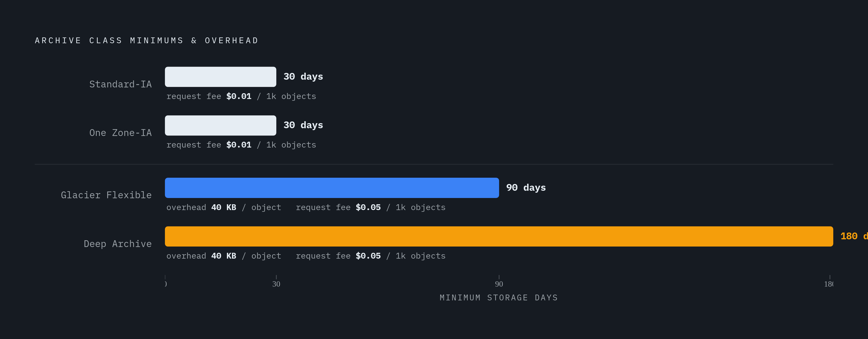Click the axis tick label "90"
868x339 pixels.
point(499,284)
